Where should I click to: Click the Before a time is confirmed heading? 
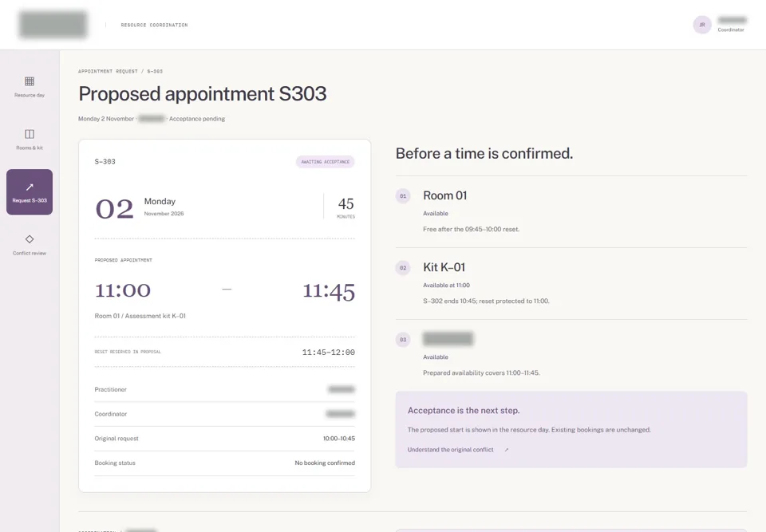pos(484,153)
